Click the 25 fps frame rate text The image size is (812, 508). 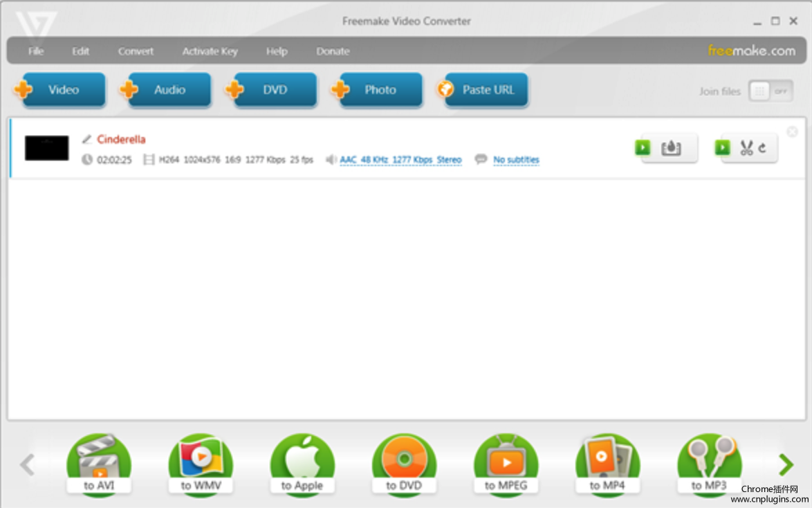[x=302, y=160]
